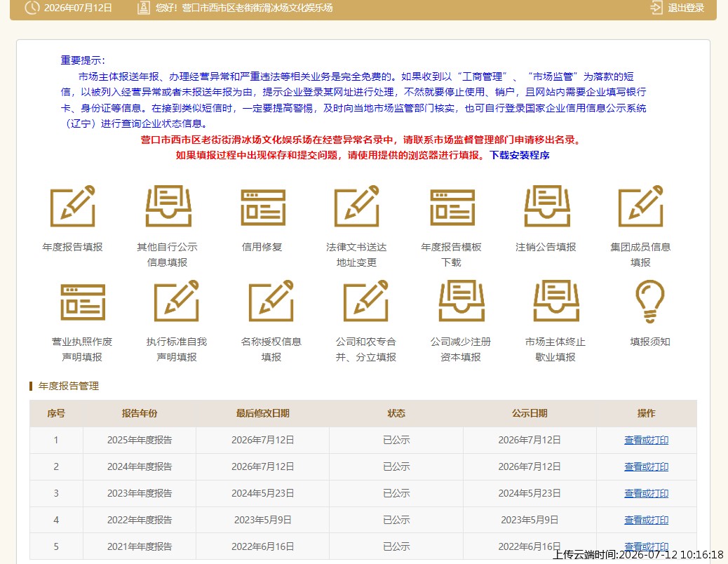Screen dimensions: 728x564
Task: Open 查看或打印 for 2024年年度报告
Action: (646, 466)
